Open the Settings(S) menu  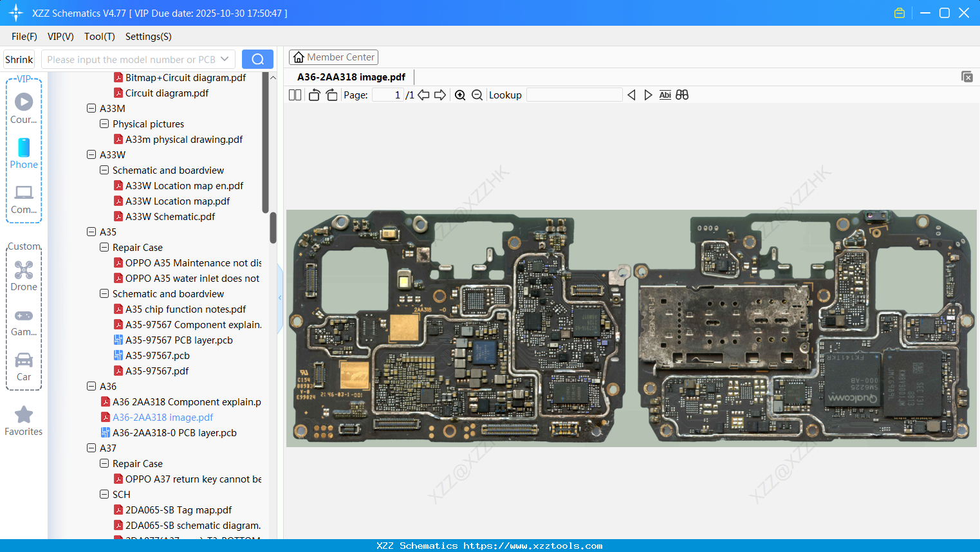[148, 37]
